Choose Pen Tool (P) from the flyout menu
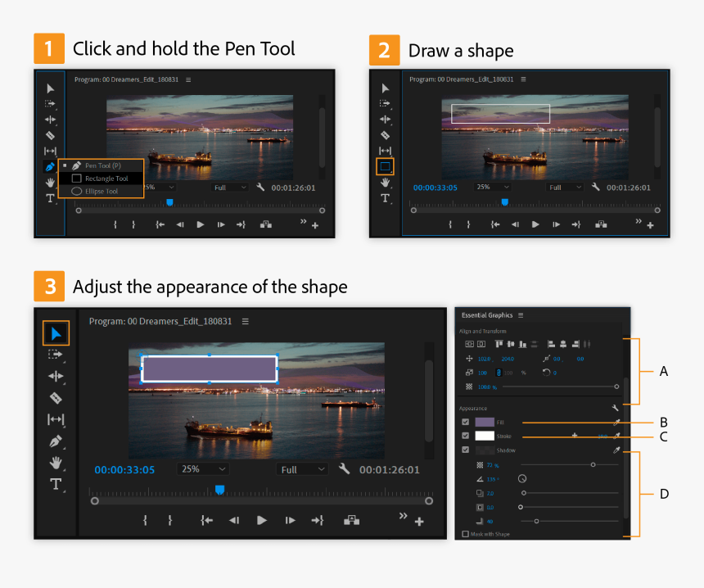Screen dimensions: 704x588 point(101,165)
